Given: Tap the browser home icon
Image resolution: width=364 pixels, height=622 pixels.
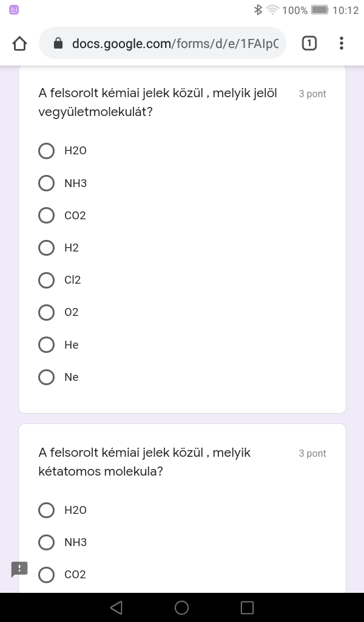Looking at the screenshot, I should 20,43.
